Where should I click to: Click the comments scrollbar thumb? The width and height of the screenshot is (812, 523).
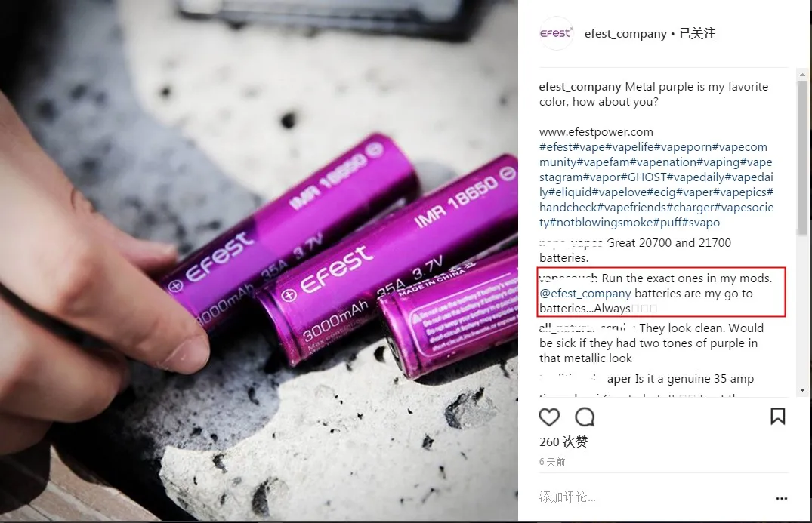[x=802, y=158]
